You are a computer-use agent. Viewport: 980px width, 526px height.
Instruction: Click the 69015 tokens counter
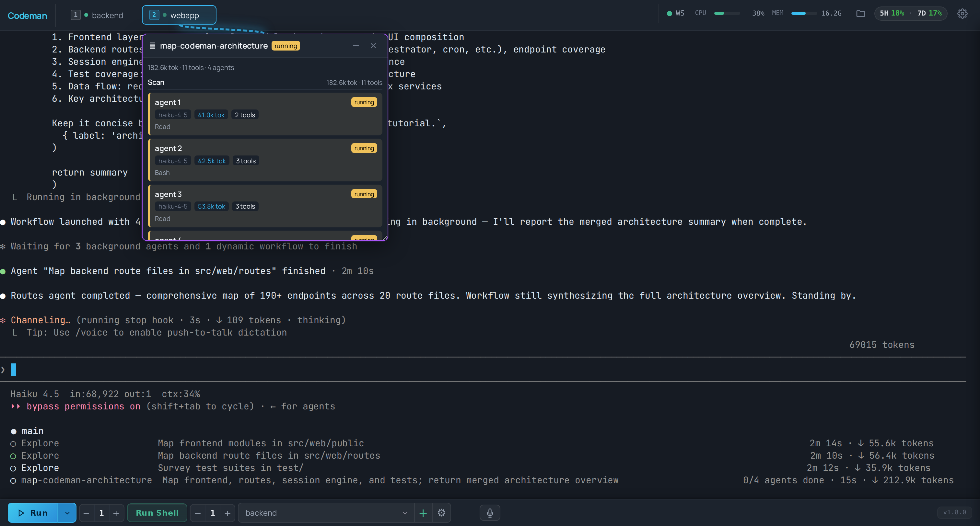(x=882, y=345)
